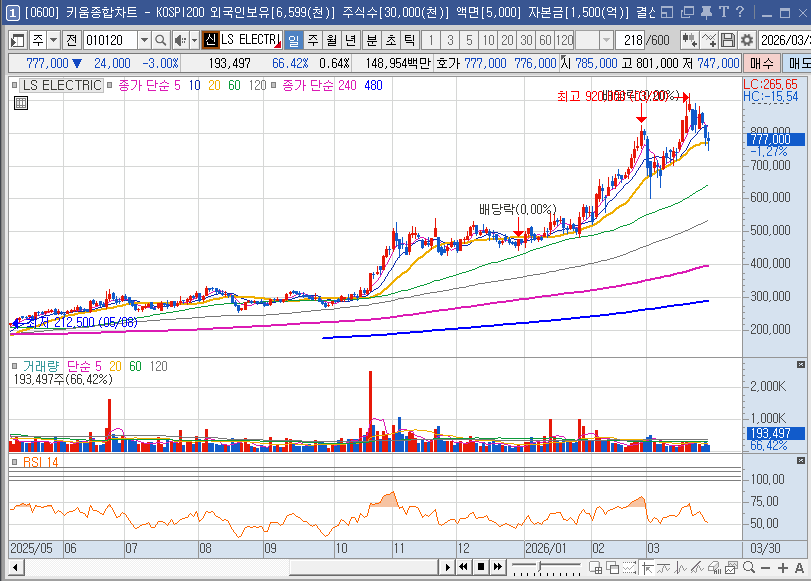Select the daily (일) period button
The image size is (811, 581).
coord(294,40)
